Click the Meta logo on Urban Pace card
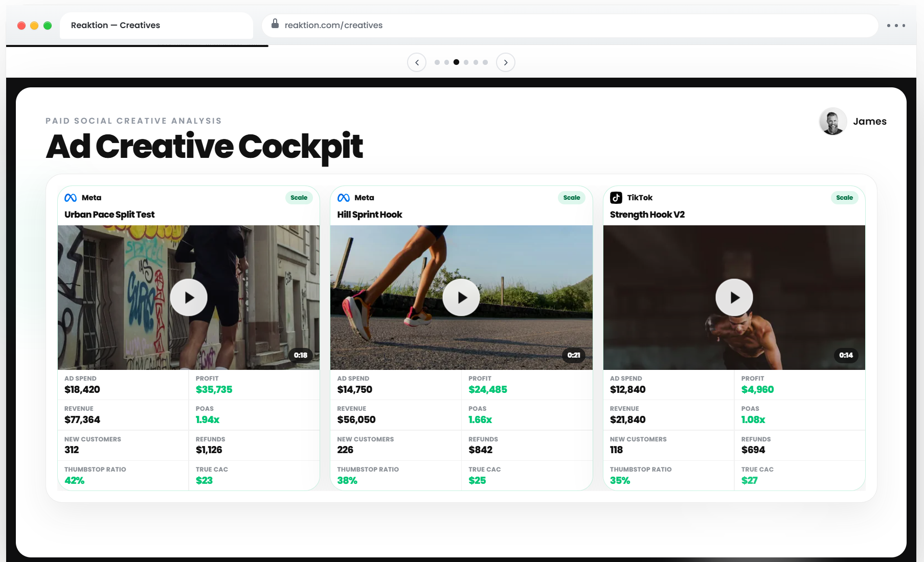924x562 pixels. [71, 198]
